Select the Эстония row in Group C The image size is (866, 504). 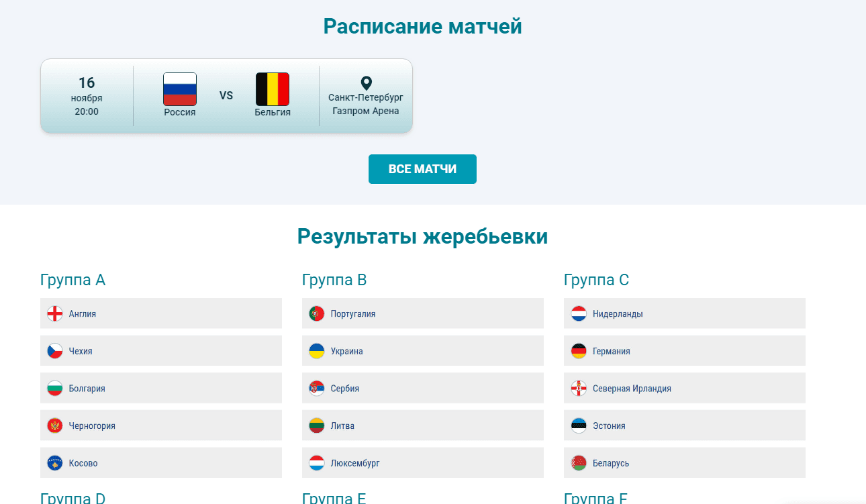(x=684, y=425)
